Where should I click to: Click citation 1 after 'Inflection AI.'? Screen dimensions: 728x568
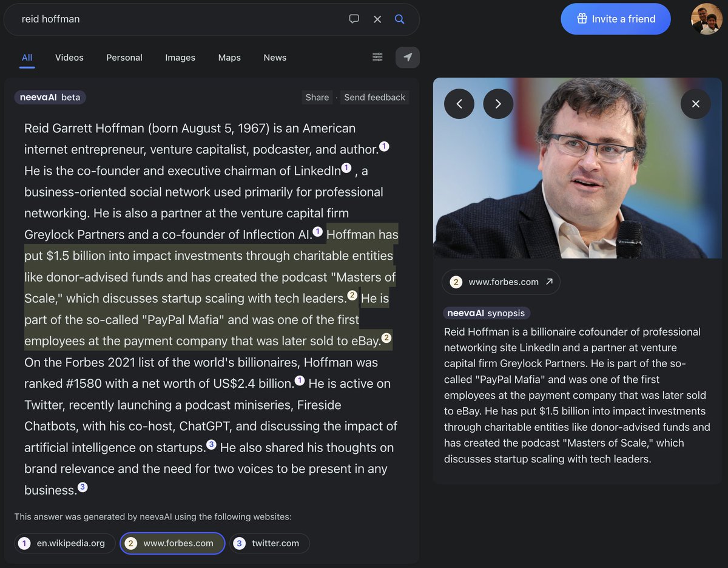pyautogui.click(x=317, y=231)
